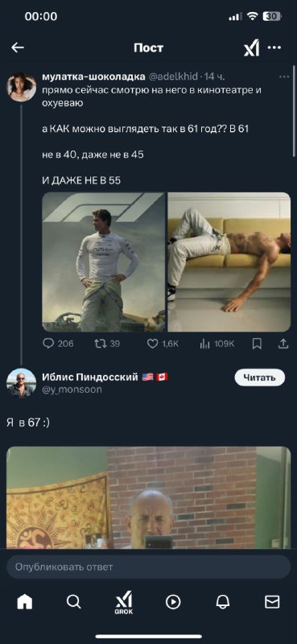Go to Home tab in bottom bar
The width and height of the screenshot is (297, 644).
coord(25,602)
